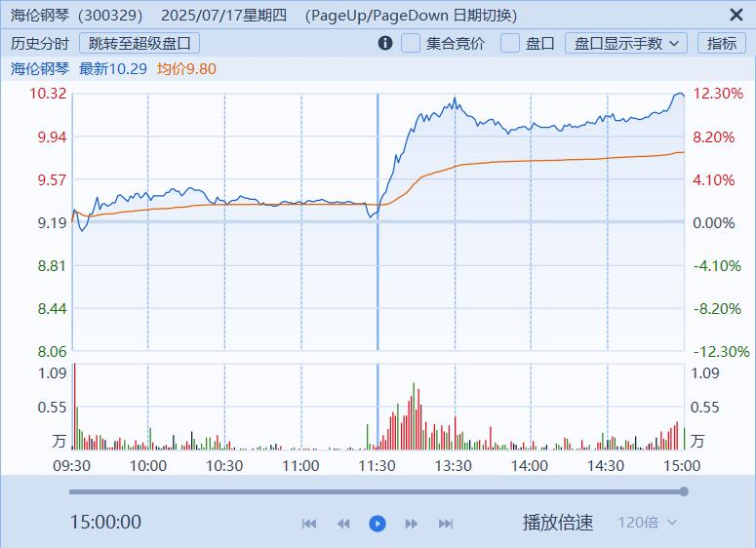The width and height of the screenshot is (756, 548).
Task: Skip to the start of playback
Action: click(x=309, y=524)
